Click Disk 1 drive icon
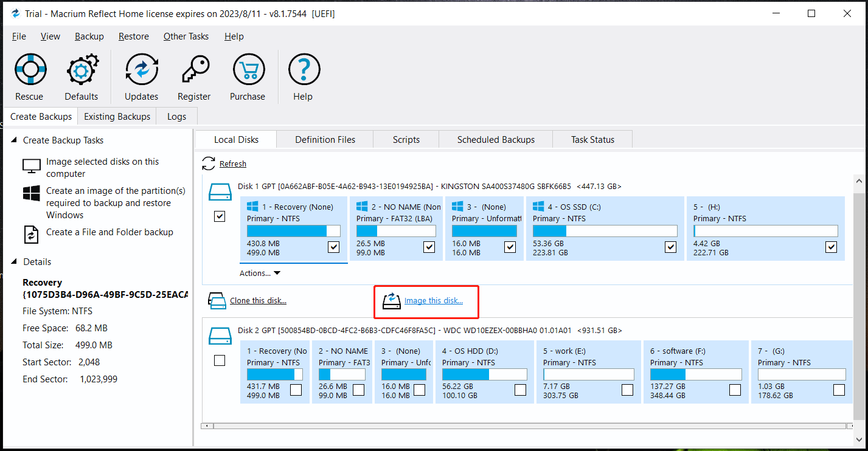The height and width of the screenshot is (451, 868). tap(220, 192)
